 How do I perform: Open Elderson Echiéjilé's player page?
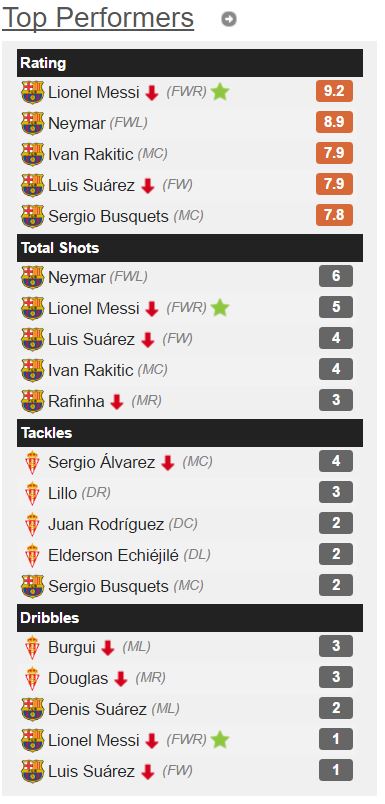[x=113, y=555]
